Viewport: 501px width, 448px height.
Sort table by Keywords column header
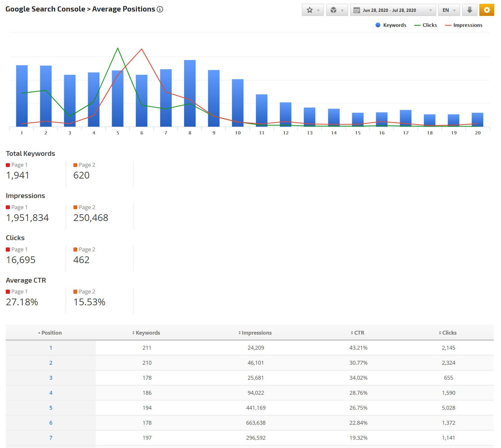147,333
